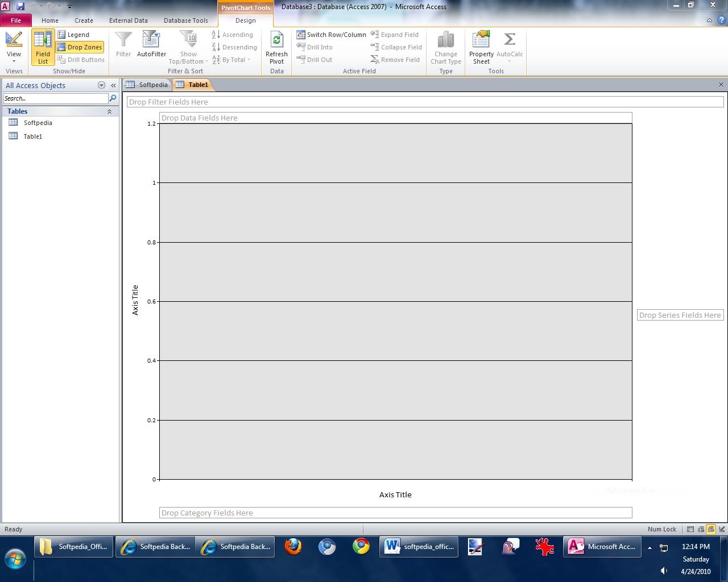
Task: Toggle Drop Zones visibility
Action: [x=80, y=47]
